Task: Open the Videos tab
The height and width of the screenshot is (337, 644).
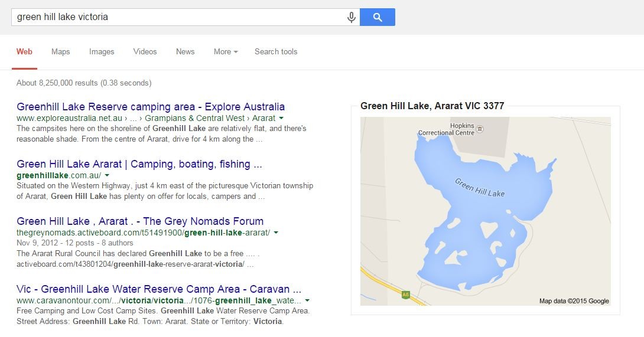Action: tap(145, 51)
